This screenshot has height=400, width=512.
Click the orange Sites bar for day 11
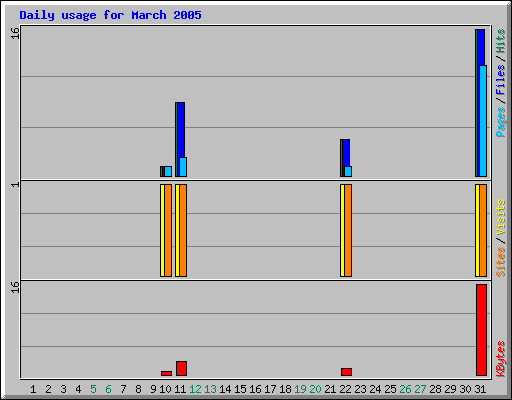coord(183,230)
